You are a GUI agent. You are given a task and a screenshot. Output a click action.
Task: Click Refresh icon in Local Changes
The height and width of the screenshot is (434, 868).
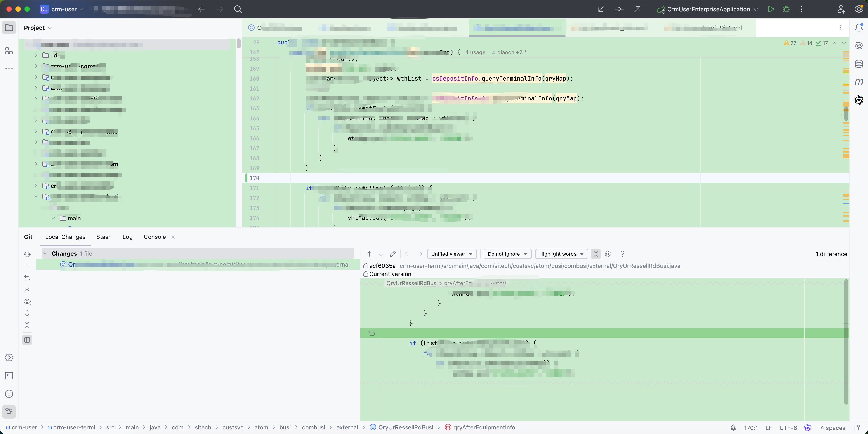tap(27, 254)
